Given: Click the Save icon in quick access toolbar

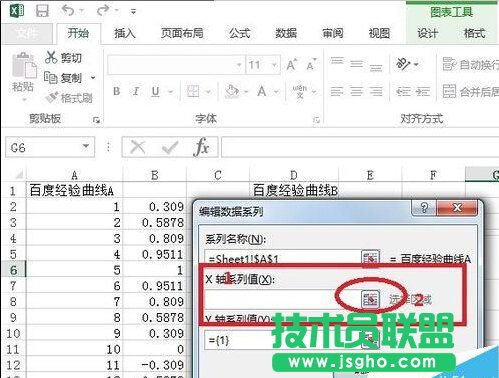Looking at the screenshot, I should 42,11.
